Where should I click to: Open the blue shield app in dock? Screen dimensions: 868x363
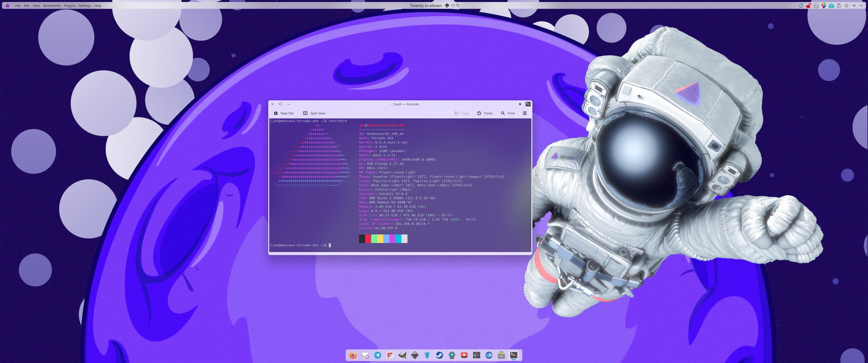(427, 355)
